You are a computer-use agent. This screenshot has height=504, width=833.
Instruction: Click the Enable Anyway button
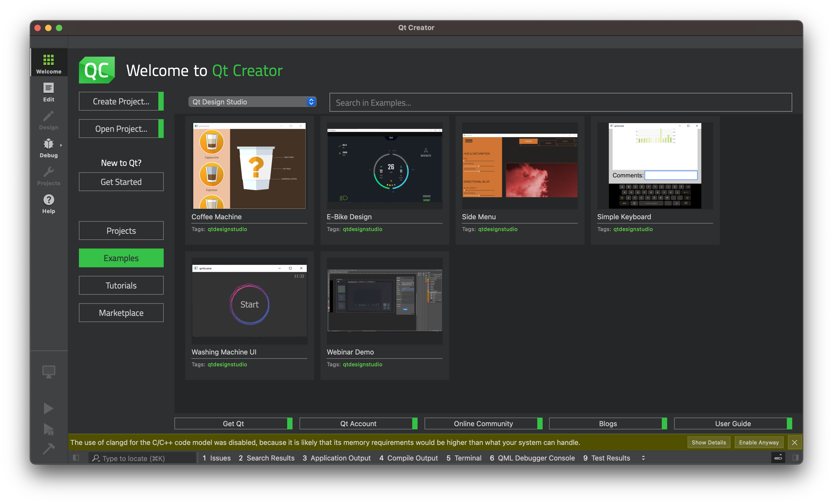[758, 443]
